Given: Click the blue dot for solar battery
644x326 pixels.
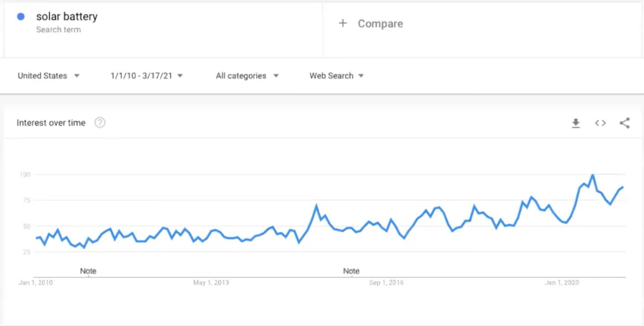Looking at the screenshot, I should pyautogui.click(x=21, y=17).
